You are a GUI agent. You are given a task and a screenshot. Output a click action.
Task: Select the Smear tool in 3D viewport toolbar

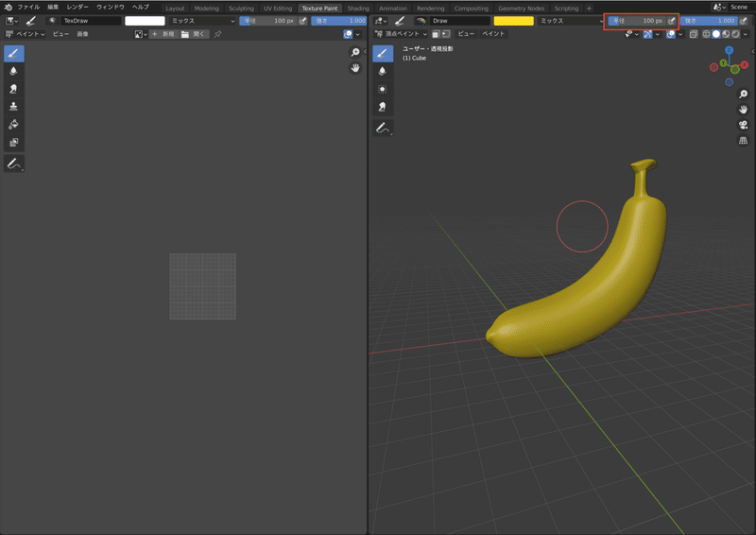pyautogui.click(x=383, y=107)
